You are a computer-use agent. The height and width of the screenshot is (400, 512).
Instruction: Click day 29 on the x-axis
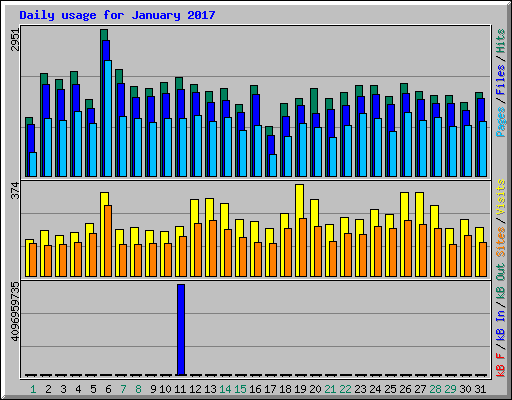450,389
